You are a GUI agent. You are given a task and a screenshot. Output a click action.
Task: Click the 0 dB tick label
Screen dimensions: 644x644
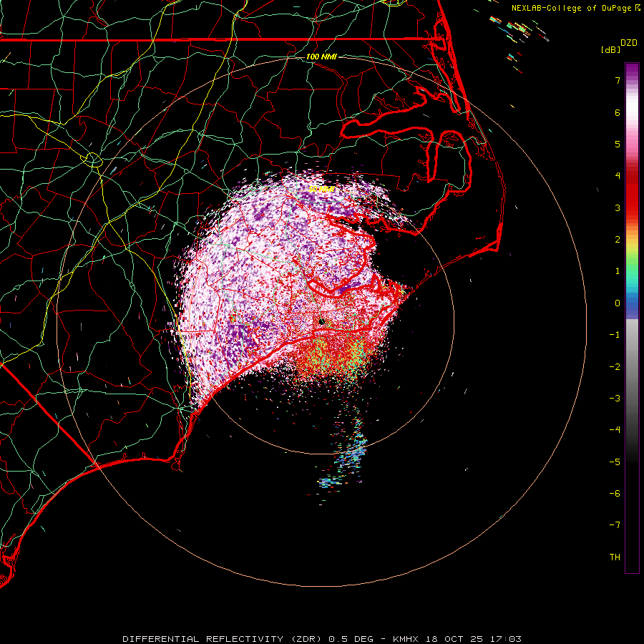pos(618,303)
